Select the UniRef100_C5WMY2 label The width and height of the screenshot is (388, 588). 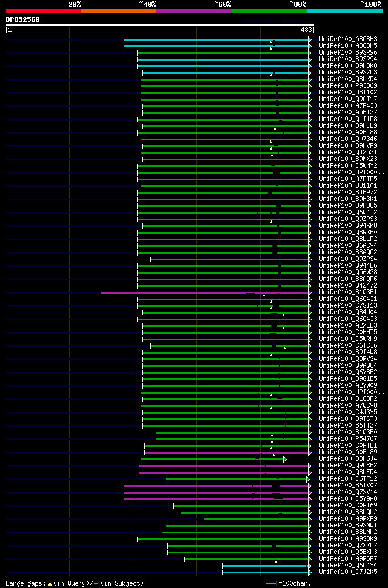[348, 166]
